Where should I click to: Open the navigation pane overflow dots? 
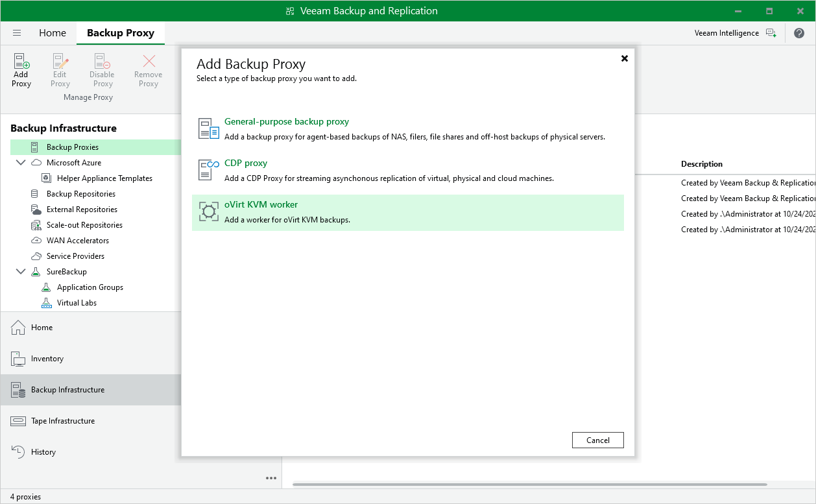point(271,479)
